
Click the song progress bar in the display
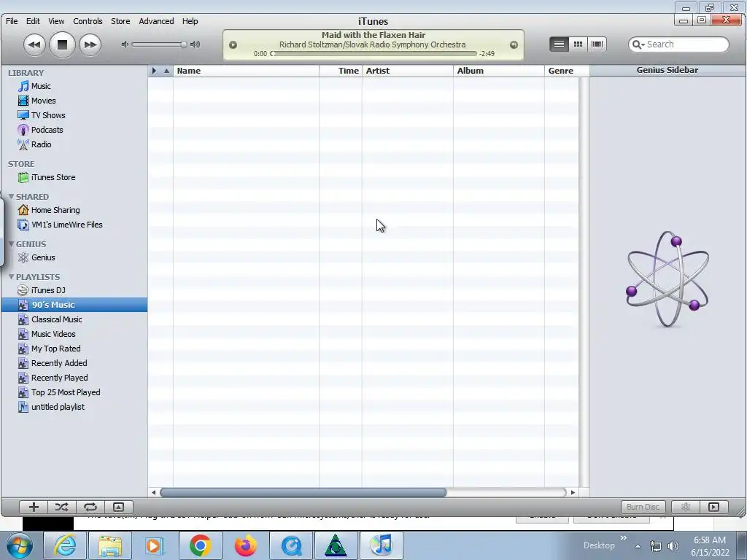coord(376,53)
